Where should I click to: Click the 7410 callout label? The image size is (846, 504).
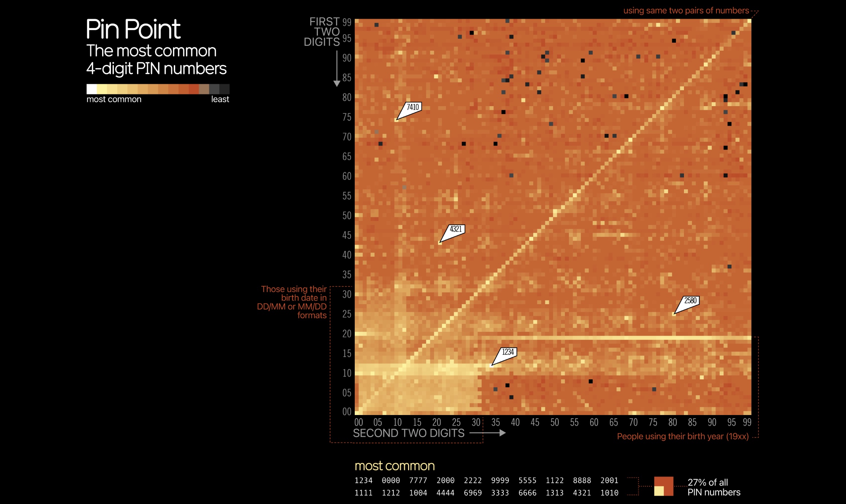[413, 107]
